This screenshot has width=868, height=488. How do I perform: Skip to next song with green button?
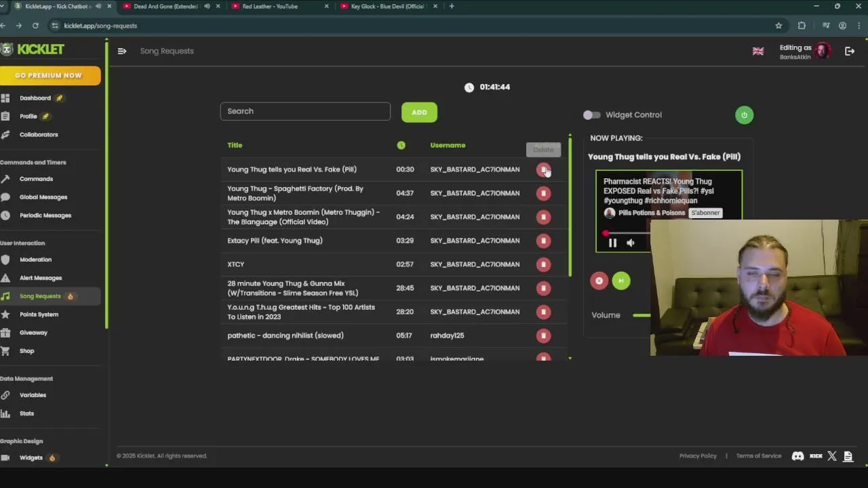point(621,281)
